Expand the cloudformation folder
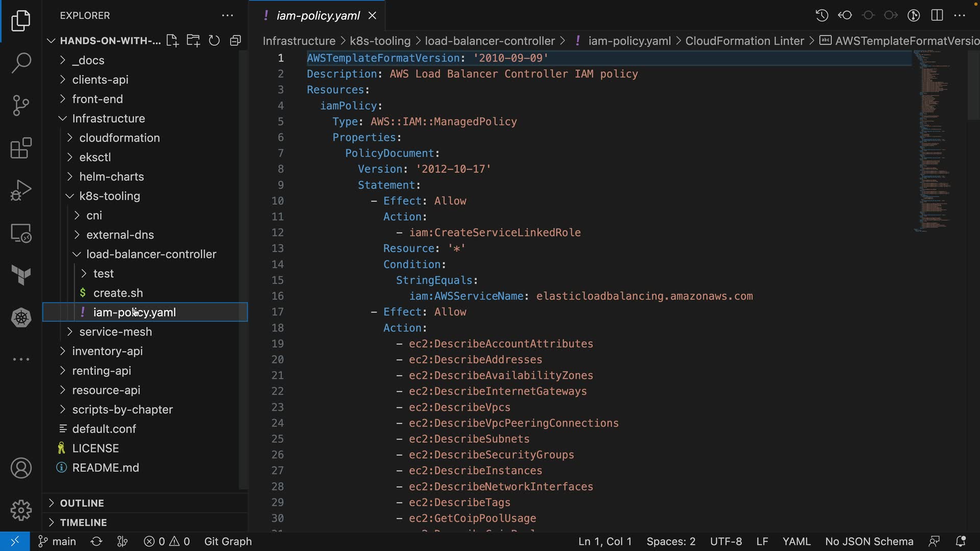The height and width of the screenshot is (551, 980). click(119, 138)
